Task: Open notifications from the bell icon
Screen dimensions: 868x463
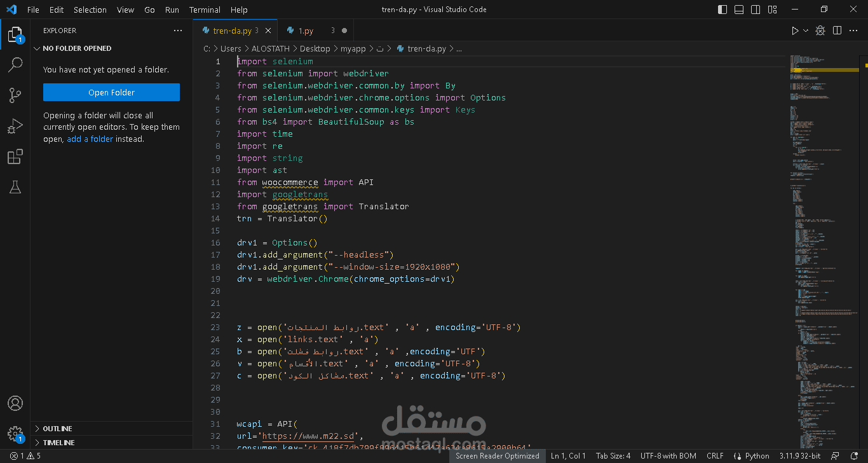Action: (855, 455)
